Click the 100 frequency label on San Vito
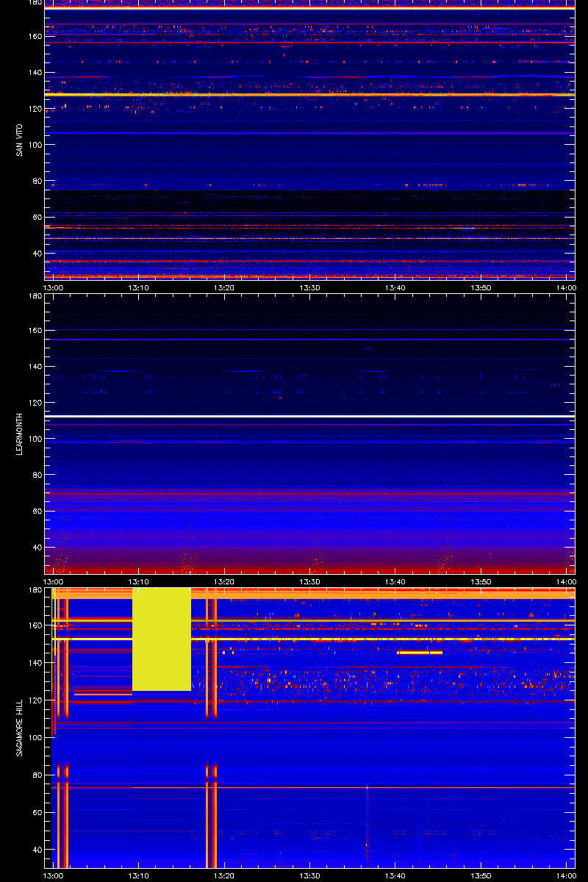588x882 pixels. (35, 145)
